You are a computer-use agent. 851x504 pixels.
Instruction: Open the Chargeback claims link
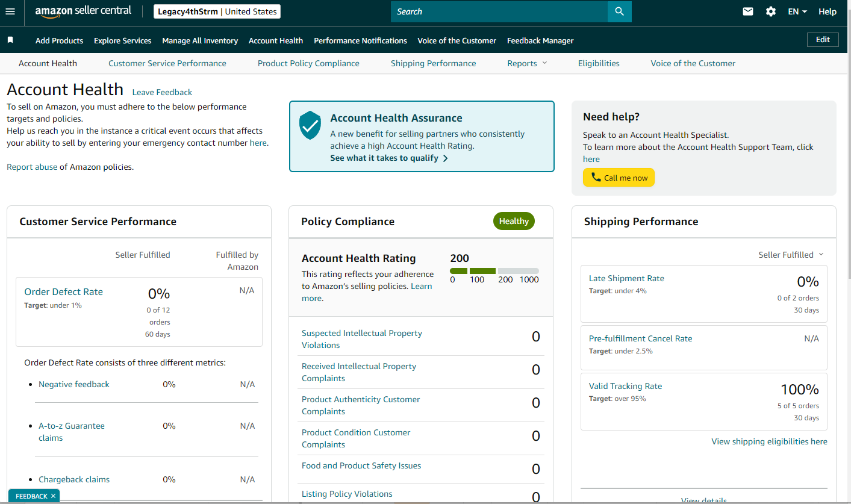(74, 479)
